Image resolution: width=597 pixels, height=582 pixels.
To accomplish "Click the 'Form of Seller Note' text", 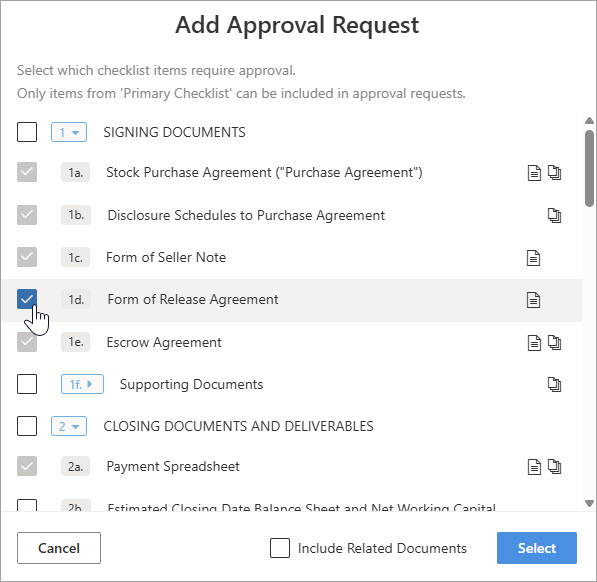I will (x=166, y=257).
